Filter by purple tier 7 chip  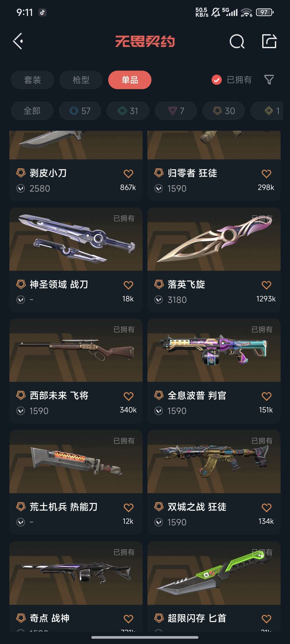coord(176,111)
